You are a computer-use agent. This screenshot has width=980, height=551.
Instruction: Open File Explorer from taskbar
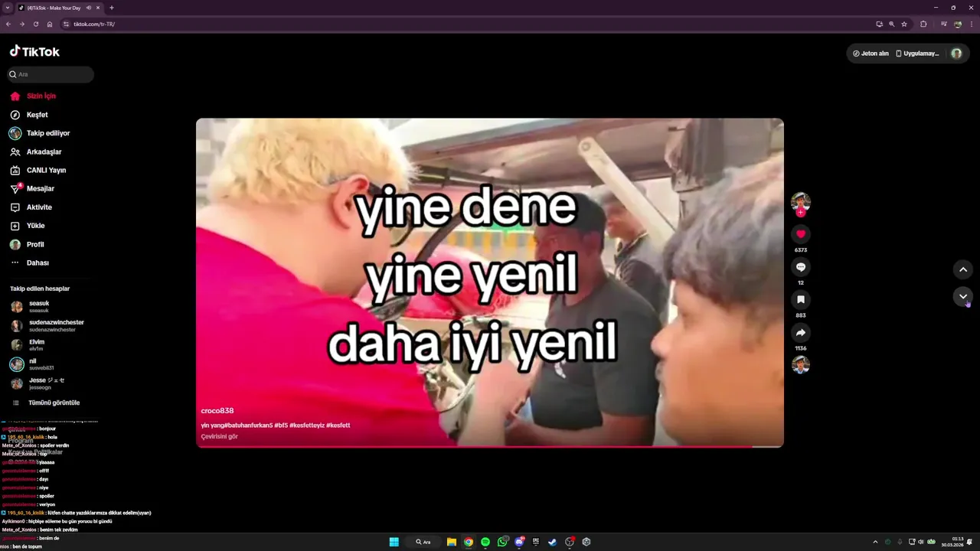(x=452, y=542)
